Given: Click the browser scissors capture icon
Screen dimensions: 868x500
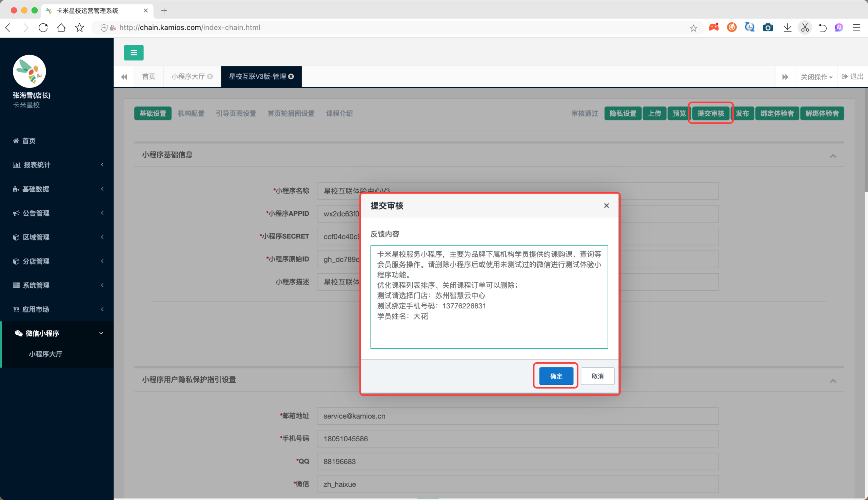Looking at the screenshot, I should [805, 27].
